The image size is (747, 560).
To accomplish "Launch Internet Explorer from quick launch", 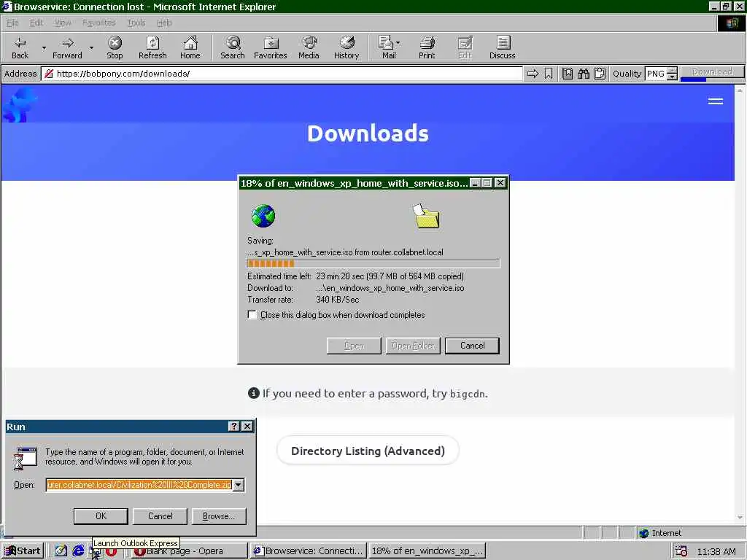I will (78, 551).
